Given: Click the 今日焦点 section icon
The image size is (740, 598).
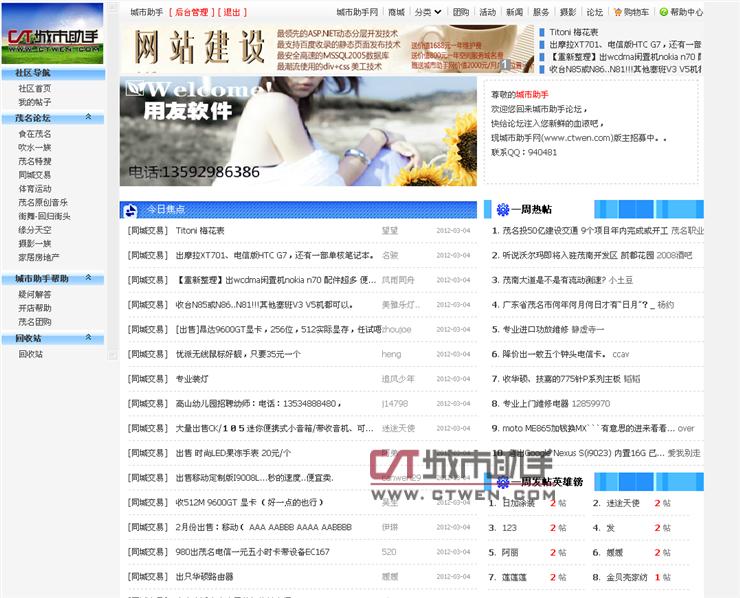Looking at the screenshot, I should (x=130, y=210).
